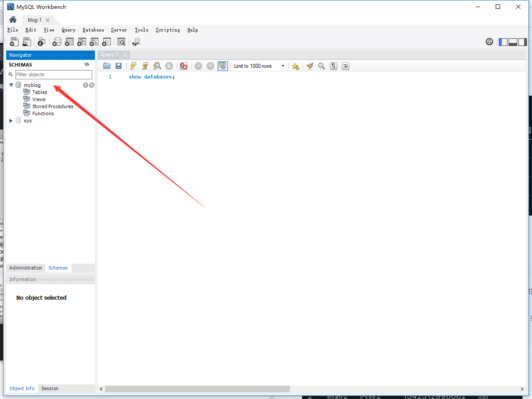This screenshot has height=399, width=532.
Task: Select Functions under myblog
Action: (43, 113)
